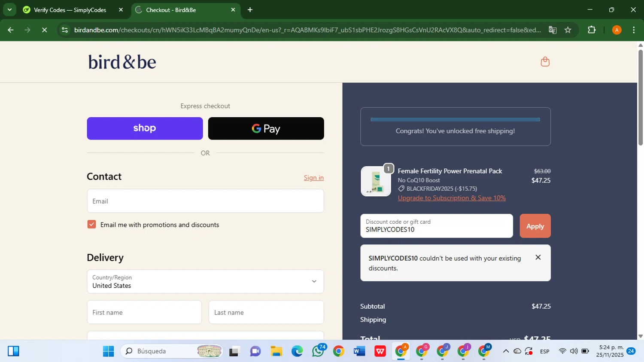644x362 pixels.
Task: Open the Extensions puzzle icon
Action: [x=592, y=30]
